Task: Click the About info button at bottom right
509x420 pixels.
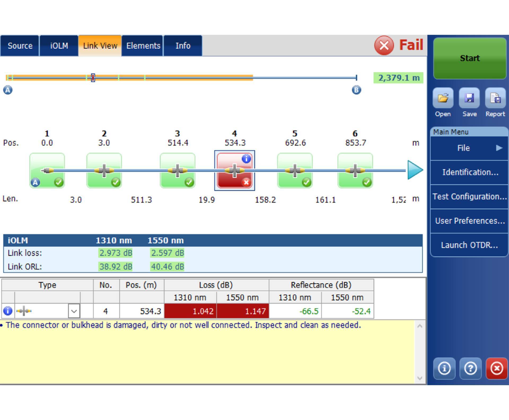Action: pos(444,368)
